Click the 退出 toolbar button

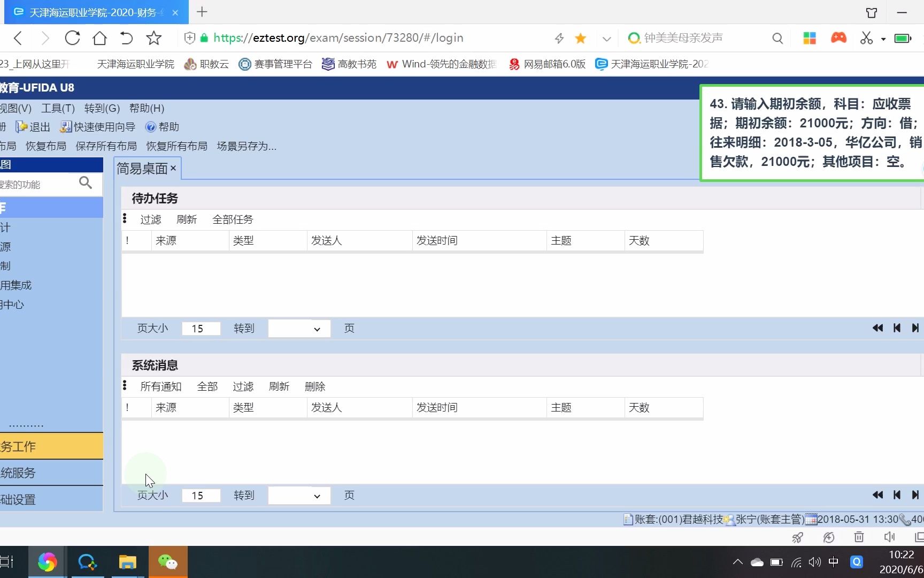pyautogui.click(x=33, y=127)
